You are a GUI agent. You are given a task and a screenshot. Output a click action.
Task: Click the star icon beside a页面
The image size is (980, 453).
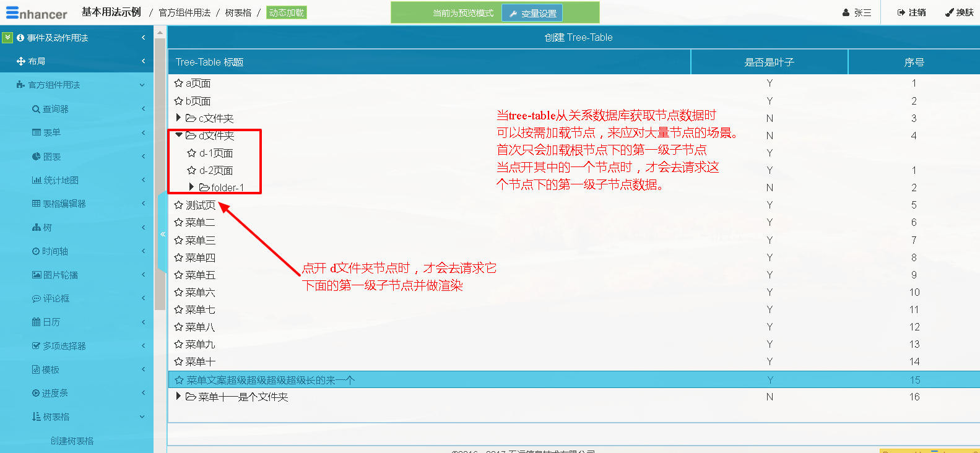point(178,83)
